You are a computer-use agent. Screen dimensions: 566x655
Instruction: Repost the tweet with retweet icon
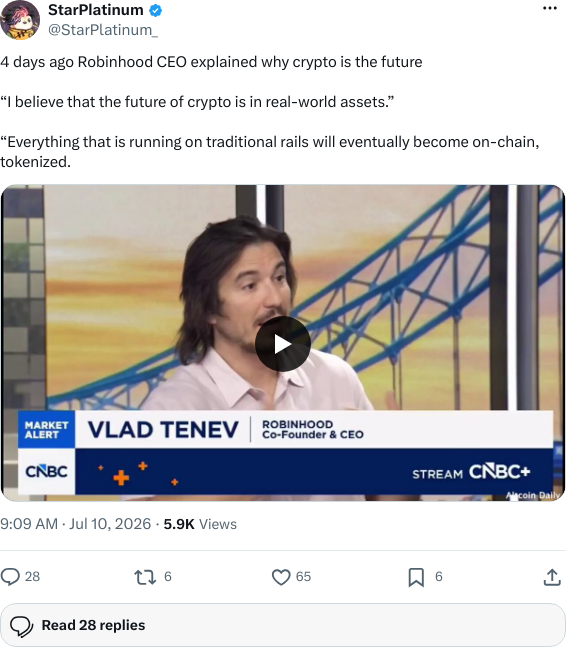(145, 577)
